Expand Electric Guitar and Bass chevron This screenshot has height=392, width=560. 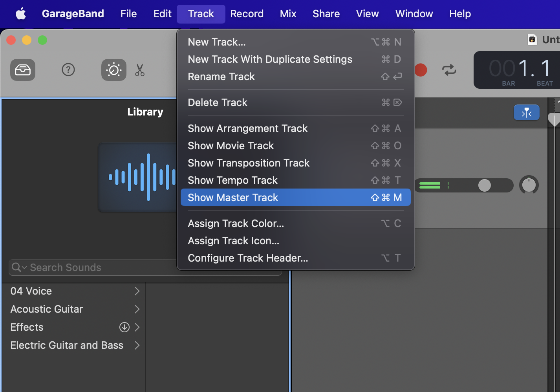(137, 345)
